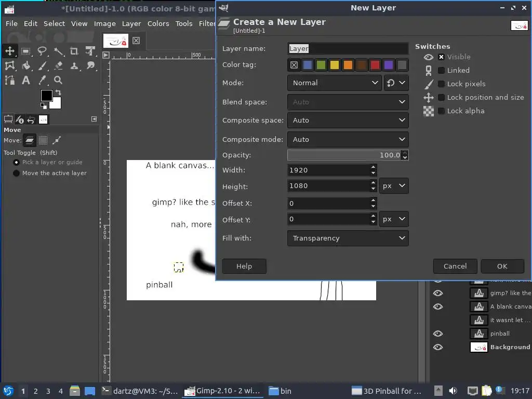Viewport: 532px width, 399px height.
Task: Open the Composite space dropdown
Action: tap(348, 120)
